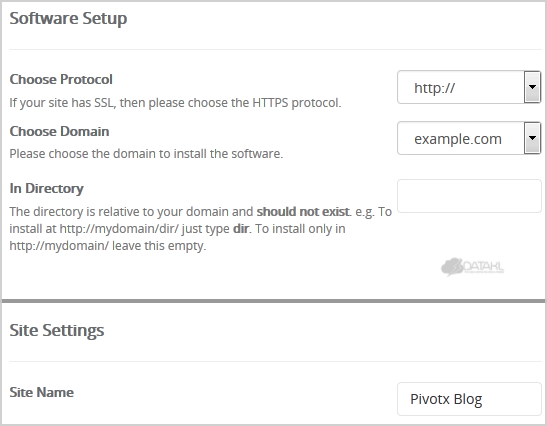Screen dimensions: 547x426
Task: Click the Site Name label
Action: tap(42, 392)
